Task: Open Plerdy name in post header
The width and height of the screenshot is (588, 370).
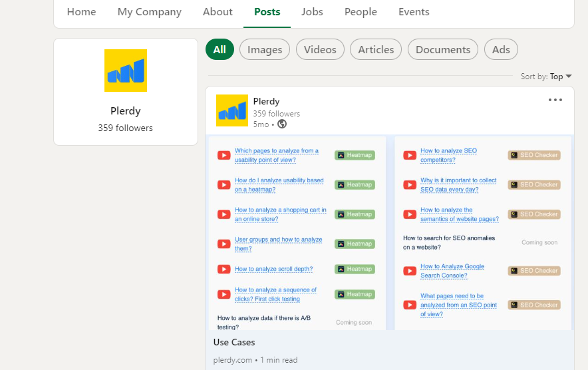Action: point(266,101)
